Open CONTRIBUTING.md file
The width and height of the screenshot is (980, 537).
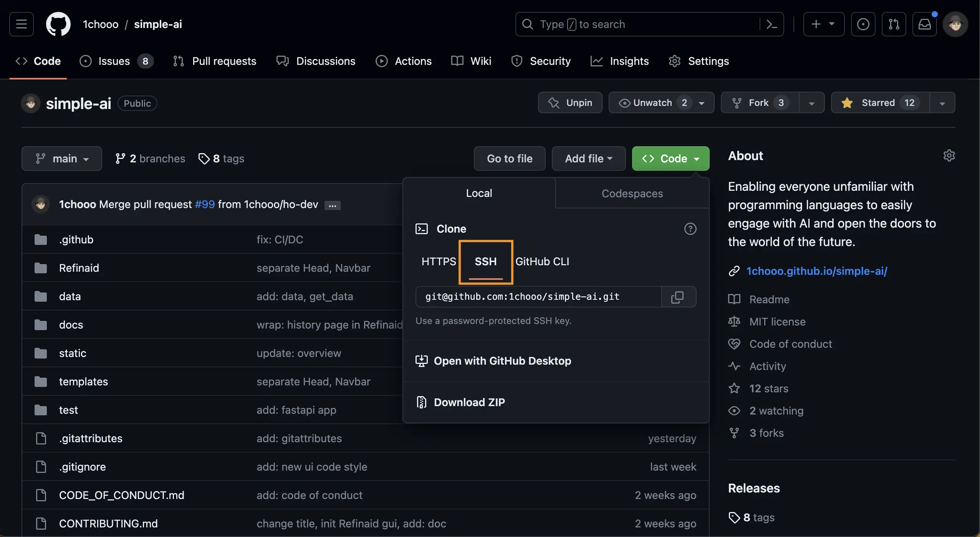point(108,524)
